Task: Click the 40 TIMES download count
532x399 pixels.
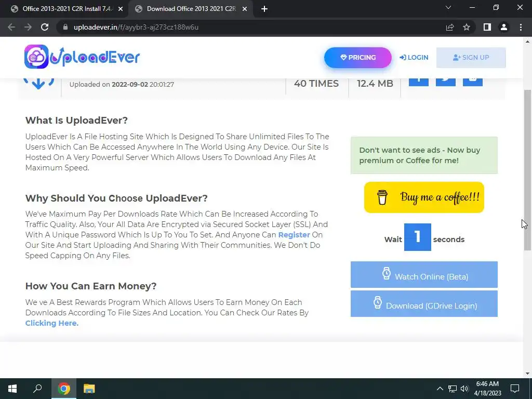Action: click(316, 84)
